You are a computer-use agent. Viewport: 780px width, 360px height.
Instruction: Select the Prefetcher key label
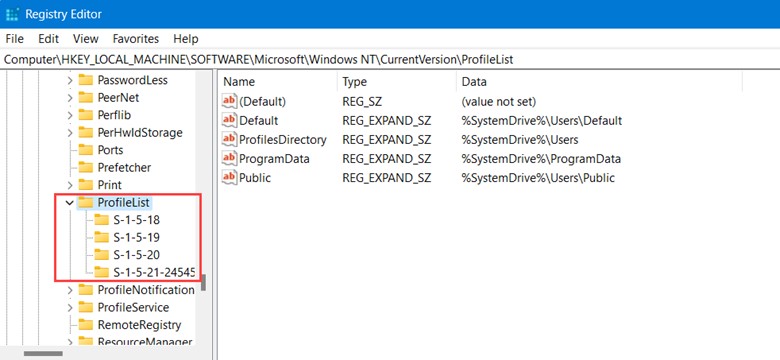click(124, 167)
